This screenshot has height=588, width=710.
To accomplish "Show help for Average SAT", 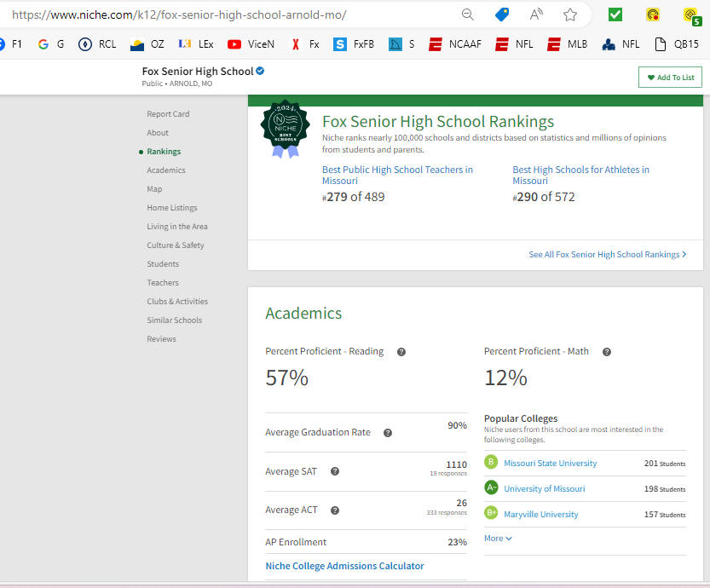I will [335, 471].
